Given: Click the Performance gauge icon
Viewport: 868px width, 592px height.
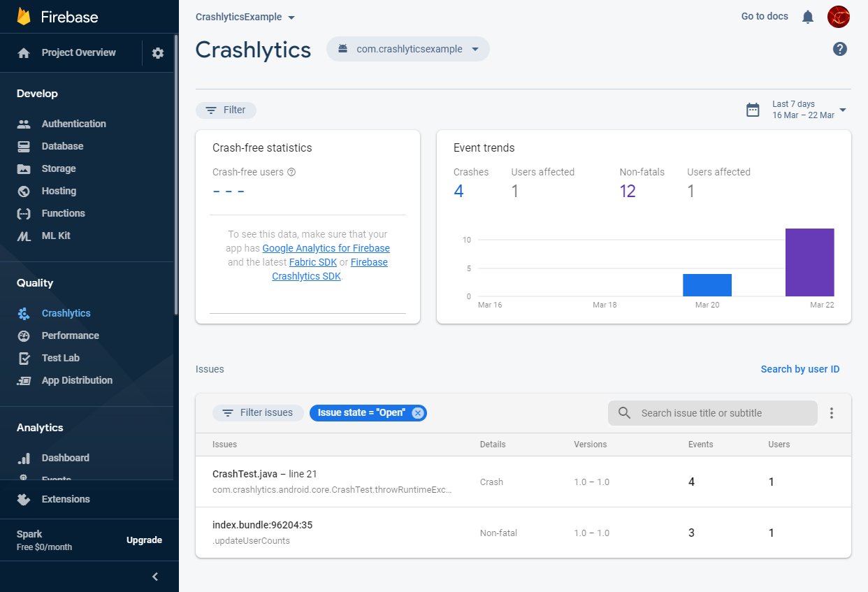Looking at the screenshot, I should point(24,336).
